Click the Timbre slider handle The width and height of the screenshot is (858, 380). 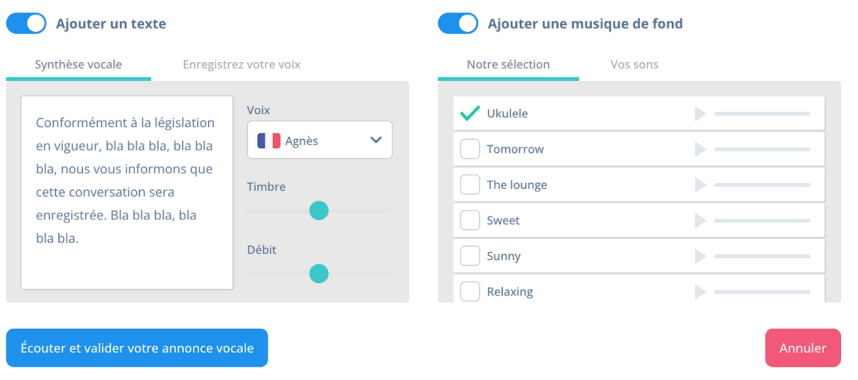[318, 210]
